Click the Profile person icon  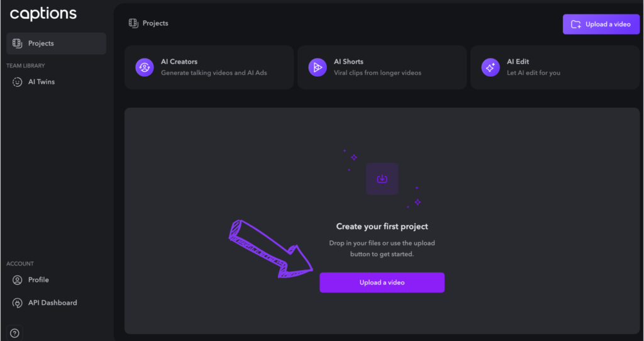(17, 280)
